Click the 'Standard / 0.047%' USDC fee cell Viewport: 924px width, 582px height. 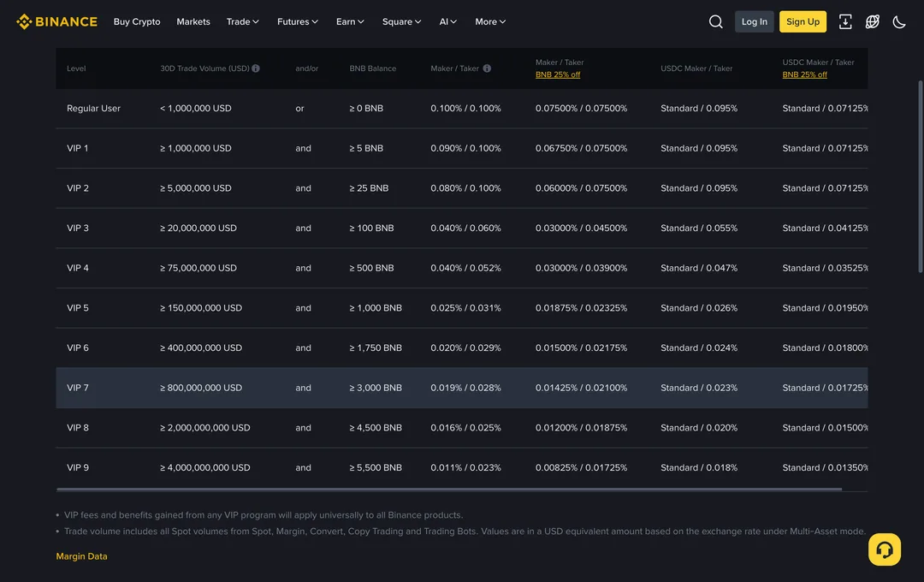coord(699,268)
